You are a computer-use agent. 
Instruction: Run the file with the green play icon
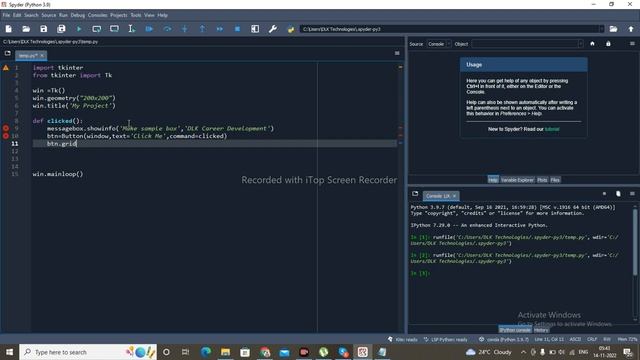point(79,29)
